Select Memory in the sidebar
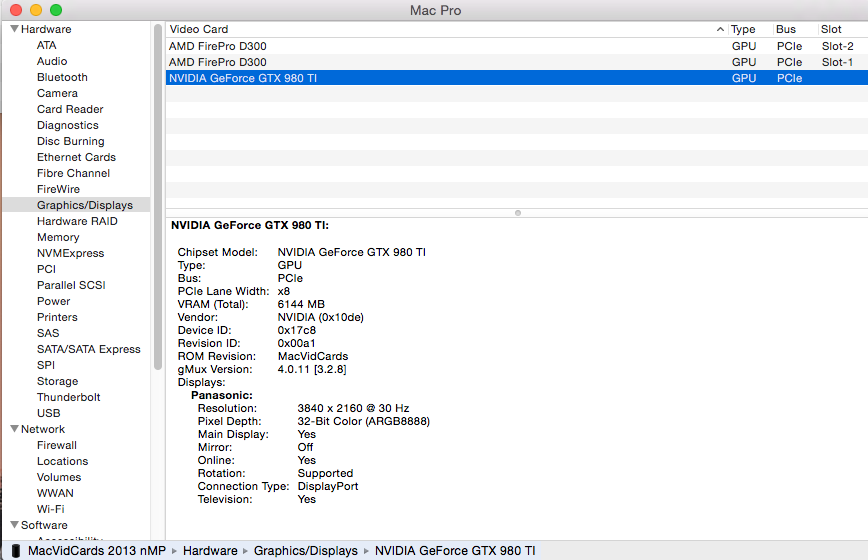The width and height of the screenshot is (868, 560). coord(58,237)
